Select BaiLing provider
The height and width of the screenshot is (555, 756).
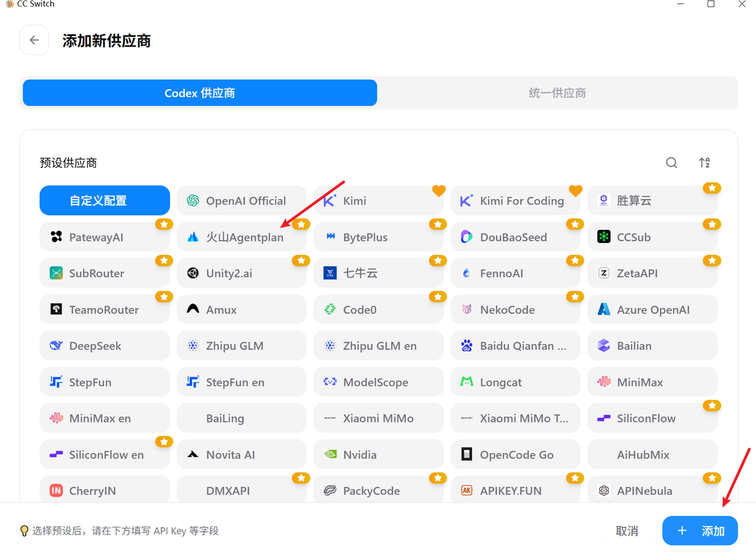pos(242,418)
